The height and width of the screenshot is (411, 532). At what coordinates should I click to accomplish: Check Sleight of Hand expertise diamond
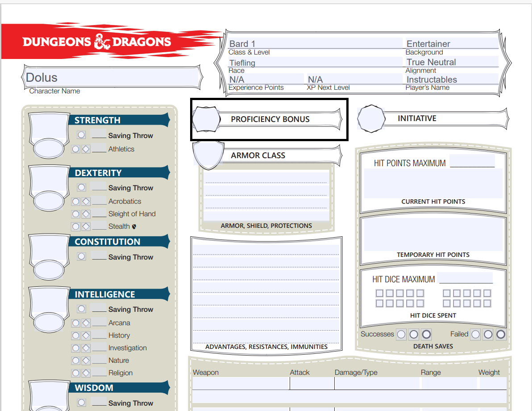click(86, 214)
